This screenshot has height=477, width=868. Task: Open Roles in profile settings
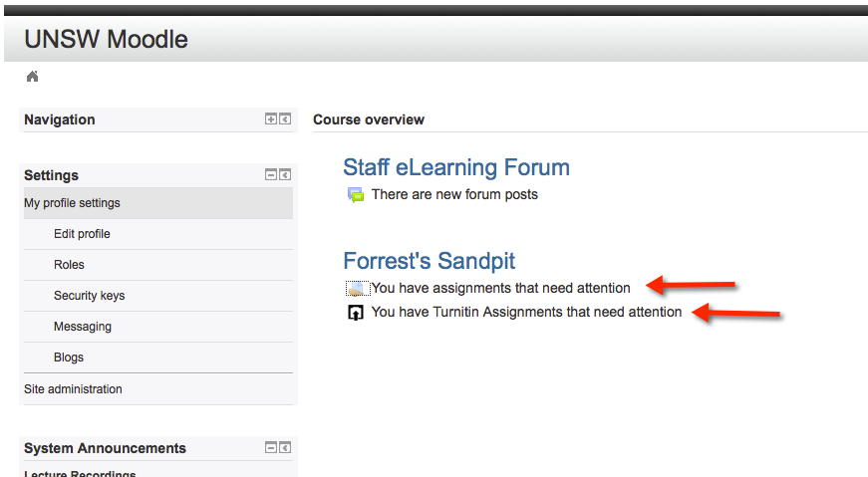coord(69,265)
